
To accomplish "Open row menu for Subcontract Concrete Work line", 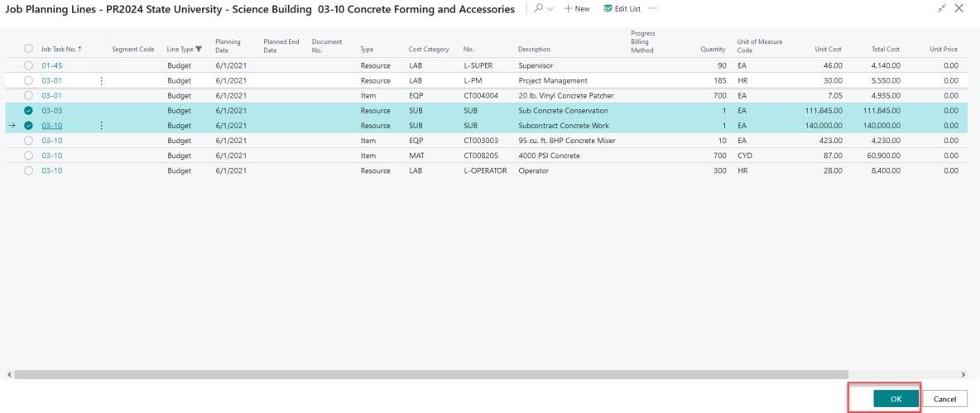I will [x=102, y=126].
